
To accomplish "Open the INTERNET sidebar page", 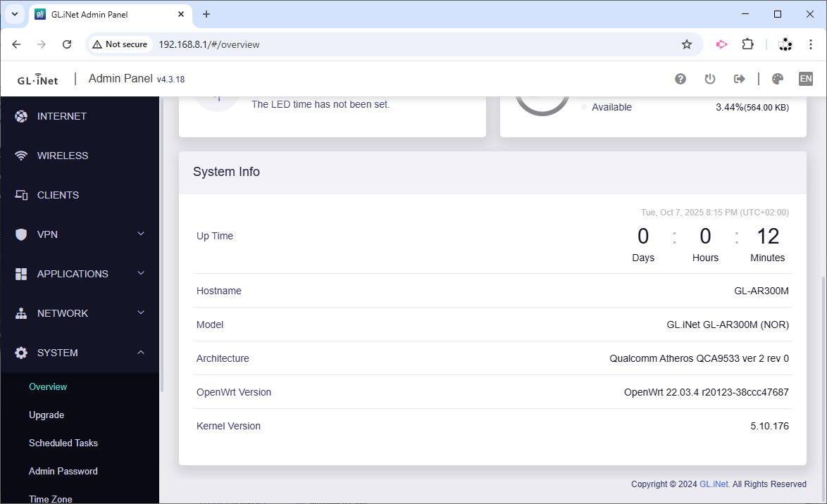I will click(62, 116).
